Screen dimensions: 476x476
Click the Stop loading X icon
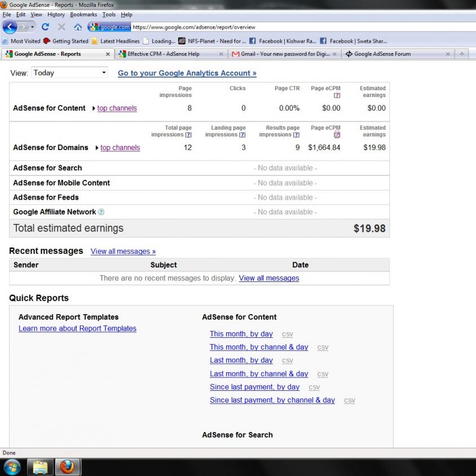(x=61, y=27)
